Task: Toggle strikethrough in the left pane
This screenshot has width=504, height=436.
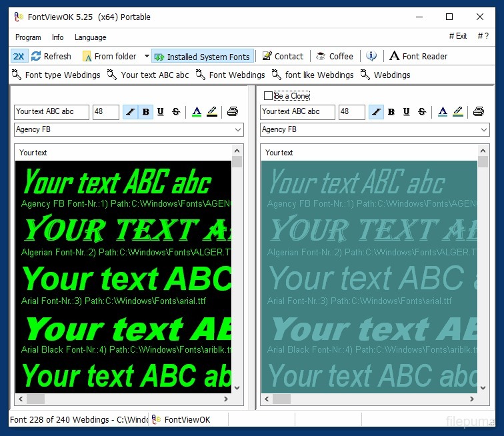Action: (x=176, y=112)
